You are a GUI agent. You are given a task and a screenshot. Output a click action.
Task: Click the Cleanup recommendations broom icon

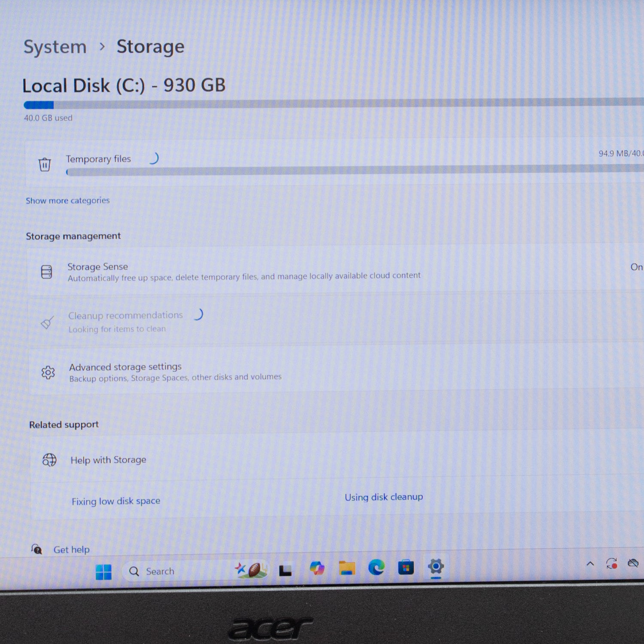tap(47, 322)
